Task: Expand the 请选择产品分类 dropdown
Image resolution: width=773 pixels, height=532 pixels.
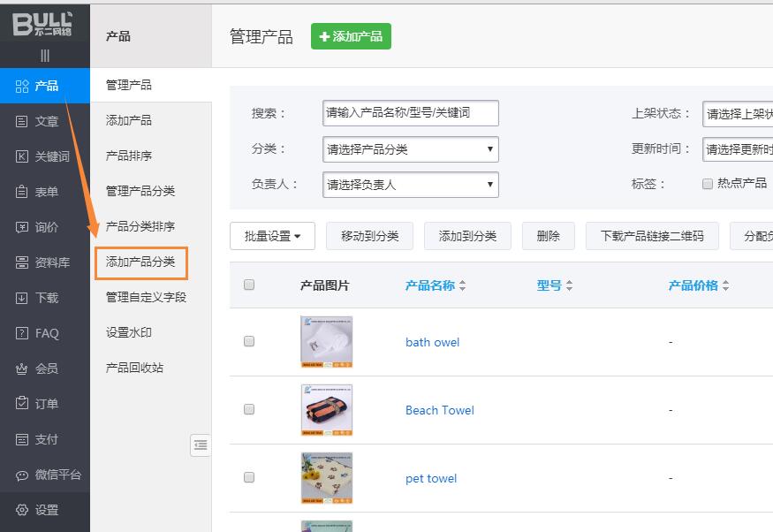Action: click(411, 149)
